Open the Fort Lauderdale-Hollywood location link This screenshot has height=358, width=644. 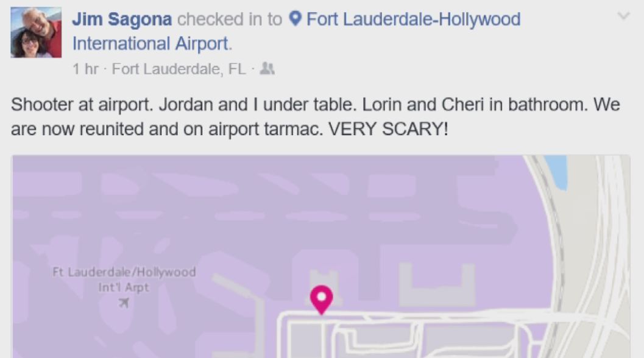coord(413,19)
